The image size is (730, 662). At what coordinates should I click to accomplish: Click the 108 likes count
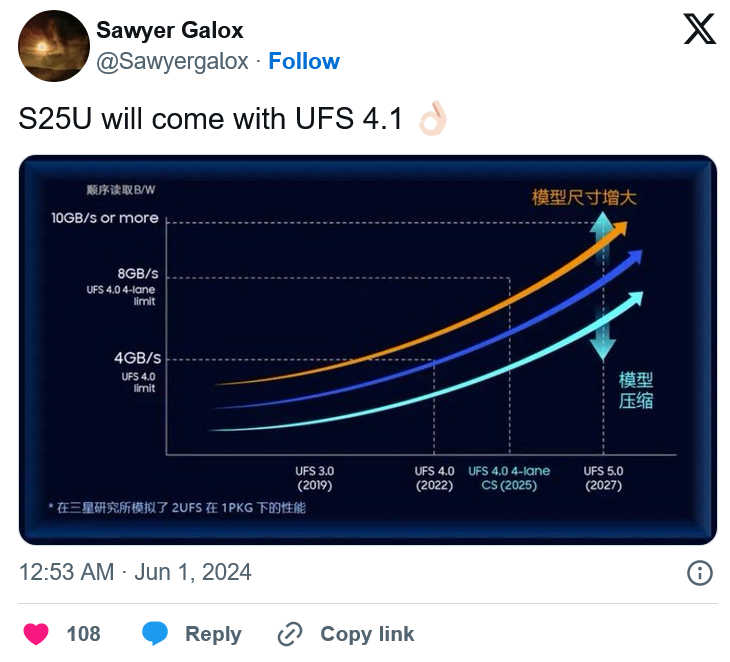(x=83, y=634)
